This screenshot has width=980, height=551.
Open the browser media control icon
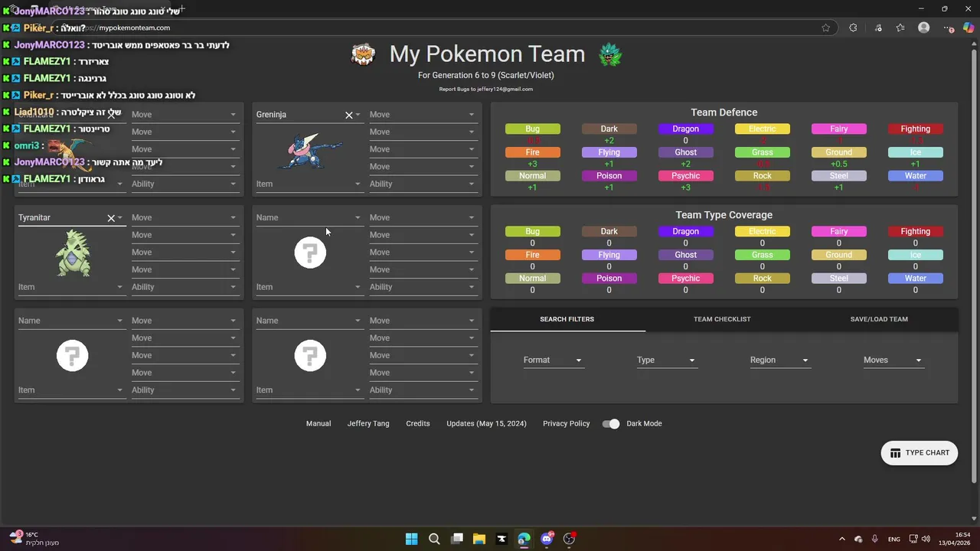[878, 28]
